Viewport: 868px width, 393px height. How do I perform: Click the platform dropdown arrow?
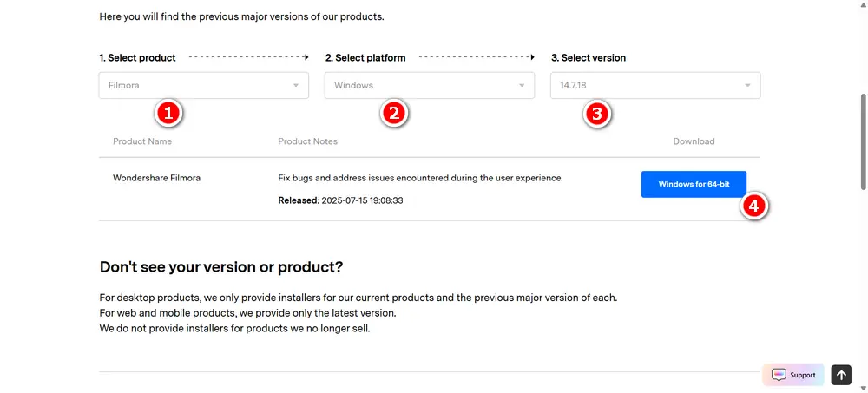click(522, 85)
